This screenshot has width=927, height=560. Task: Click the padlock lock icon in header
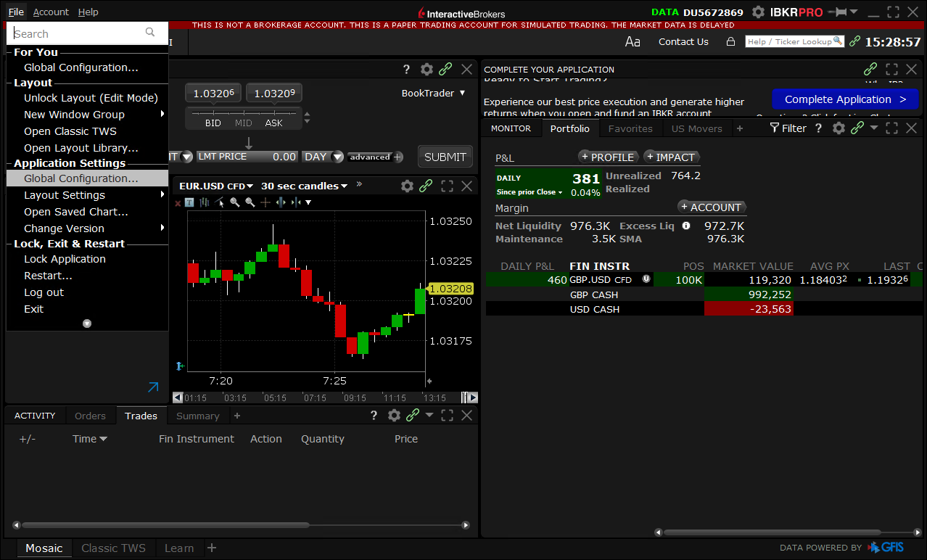point(731,42)
